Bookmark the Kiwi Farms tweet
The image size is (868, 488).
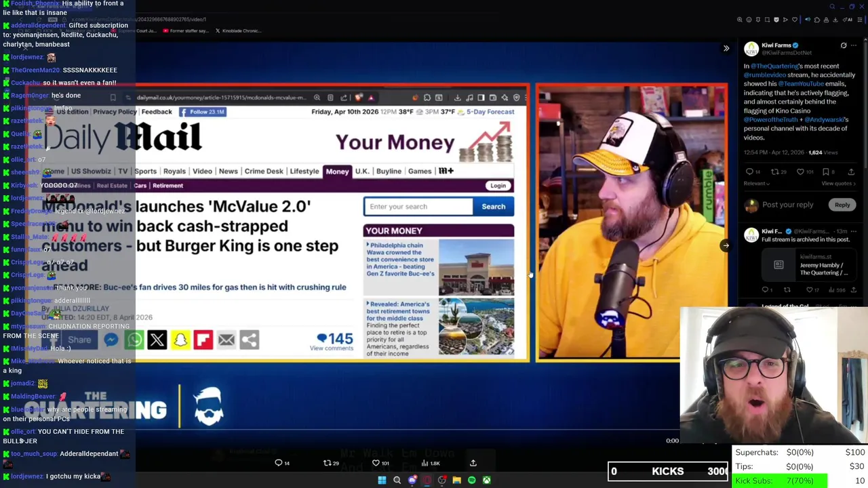click(826, 171)
